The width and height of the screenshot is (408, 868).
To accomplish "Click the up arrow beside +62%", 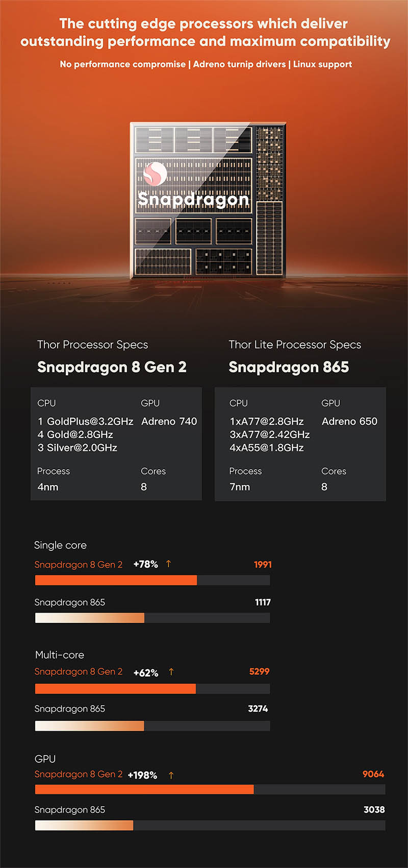I will pyautogui.click(x=171, y=671).
